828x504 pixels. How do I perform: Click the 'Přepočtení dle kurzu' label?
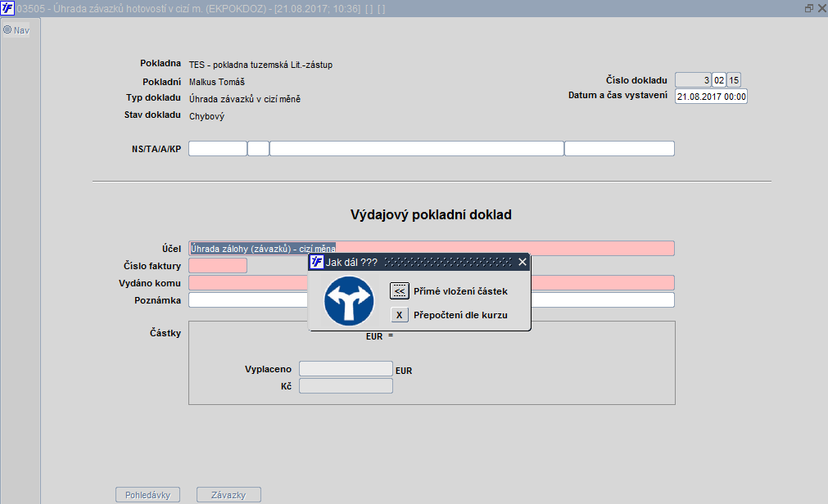[x=460, y=315]
